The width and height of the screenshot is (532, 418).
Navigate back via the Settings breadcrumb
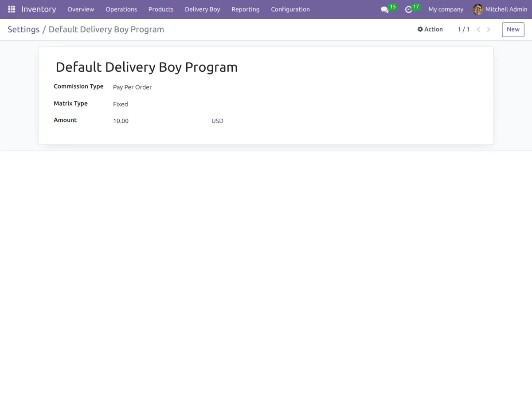(x=23, y=29)
